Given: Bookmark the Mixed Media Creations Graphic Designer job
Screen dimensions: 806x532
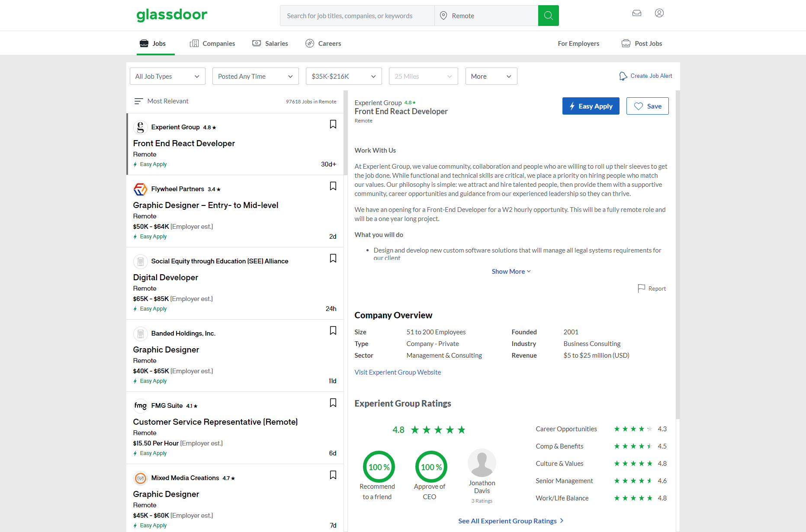Looking at the screenshot, I should 333,475.
